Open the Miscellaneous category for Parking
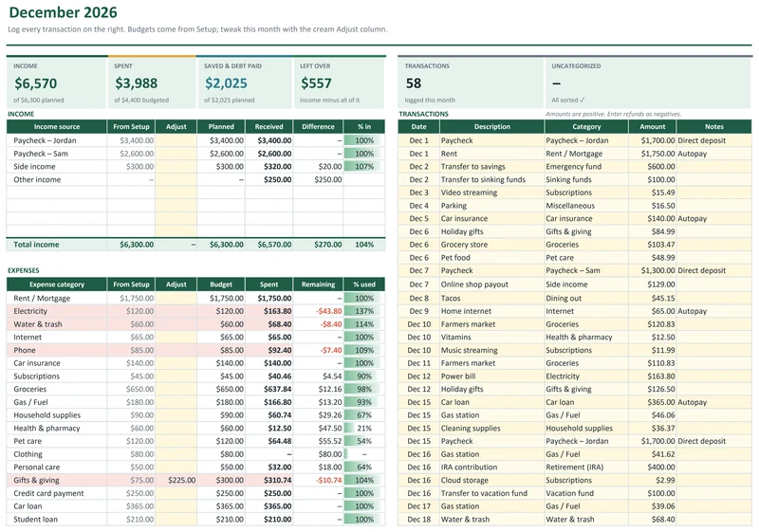 coord(586,206)
